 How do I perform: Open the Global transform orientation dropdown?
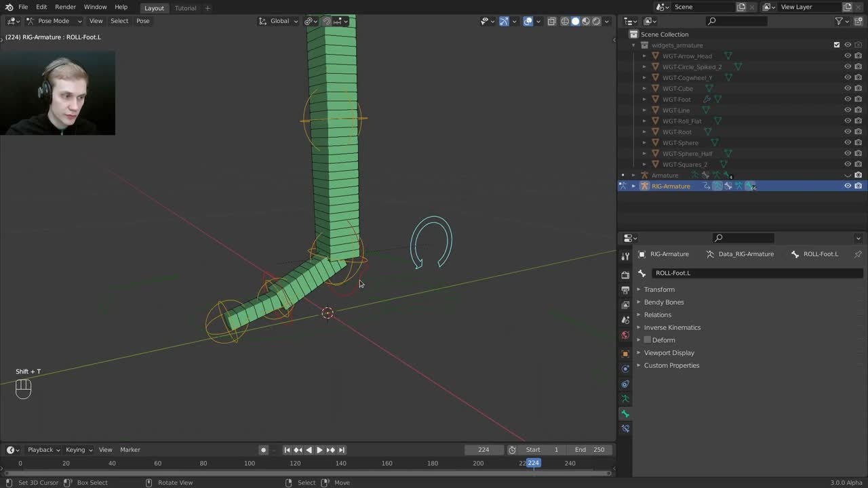click(279, 21)
